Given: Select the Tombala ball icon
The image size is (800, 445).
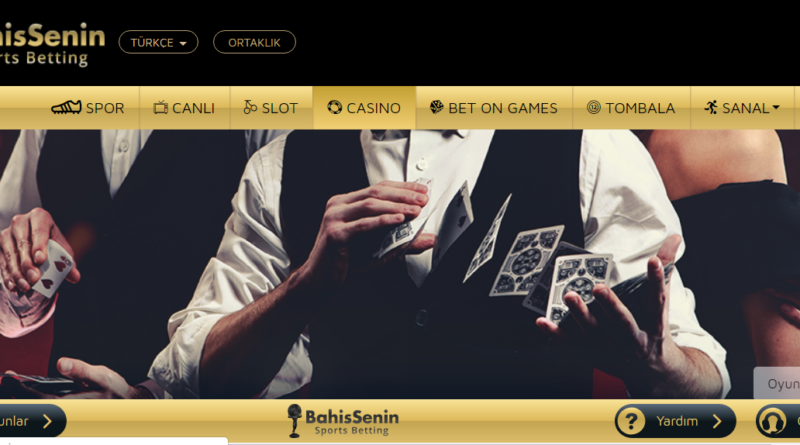Looking at the screenshot, I should pos(593,107).
